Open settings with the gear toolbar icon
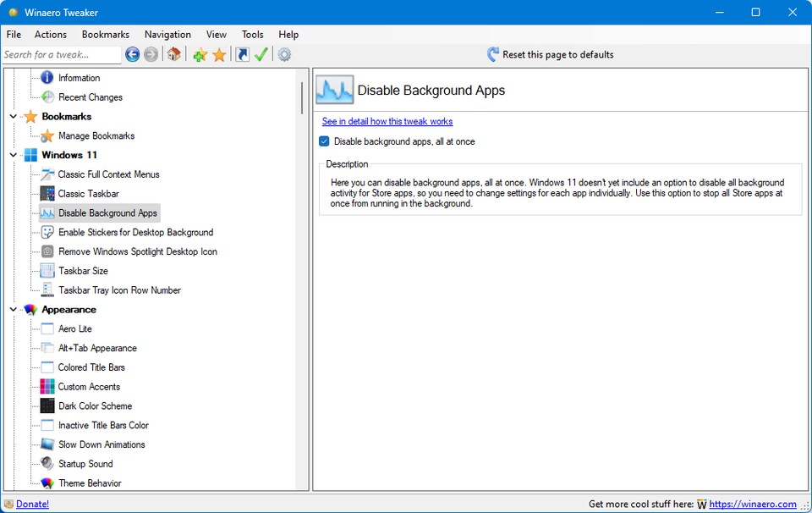This screenshot has width=812, height=513. [285, 55]
